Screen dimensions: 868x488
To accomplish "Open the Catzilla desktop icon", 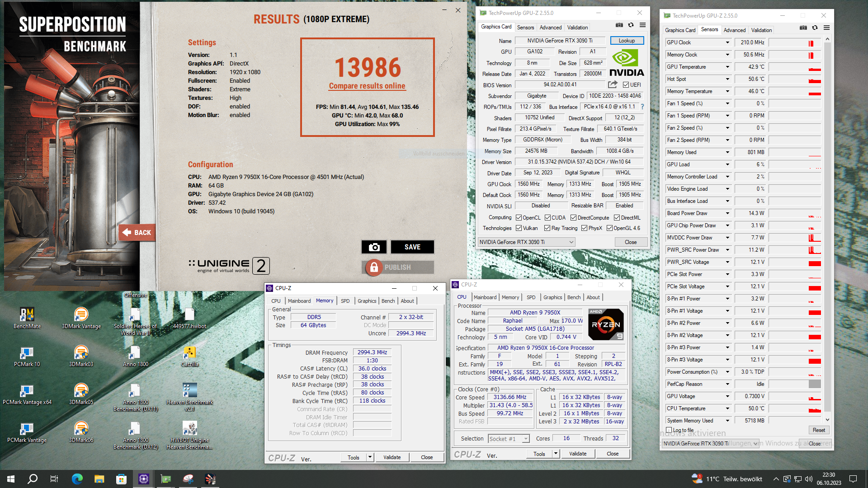I will coord(190,356).
